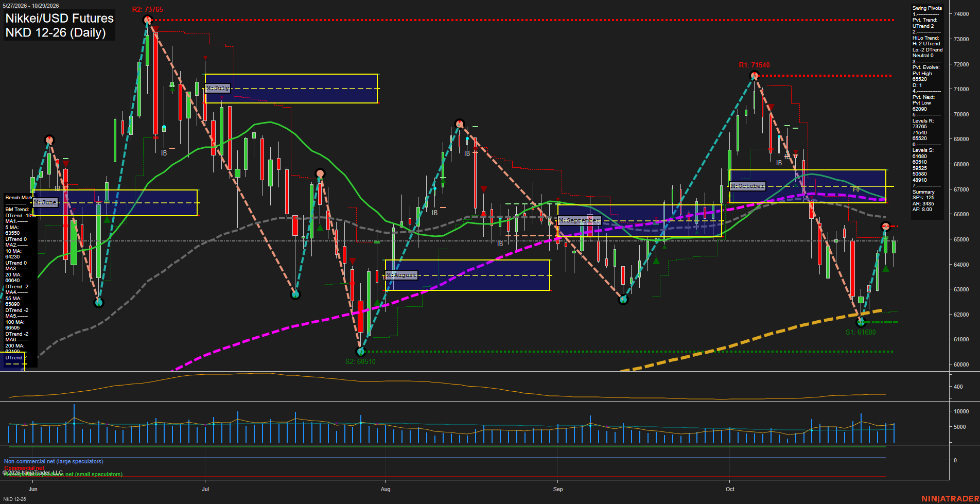The height and width of the screenshot is (504, 980).
Task: Click the swing low circle above S2 60510
Action: point(361,352)
